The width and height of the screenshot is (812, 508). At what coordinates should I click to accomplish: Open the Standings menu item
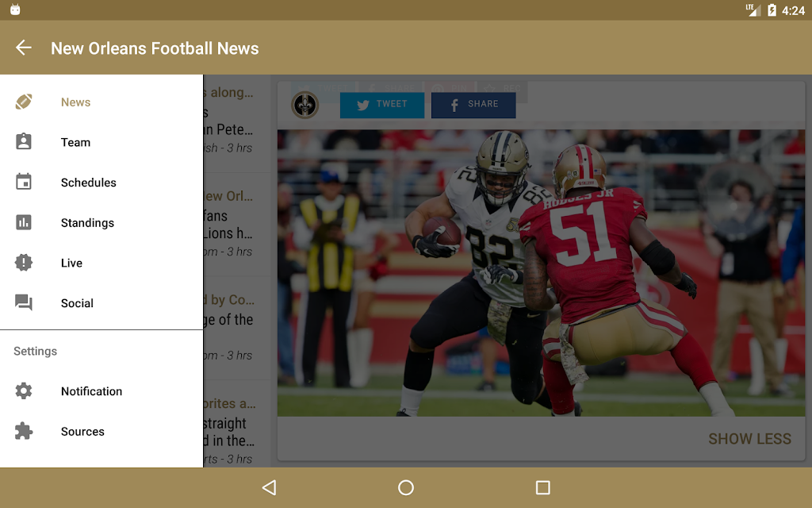101,222
